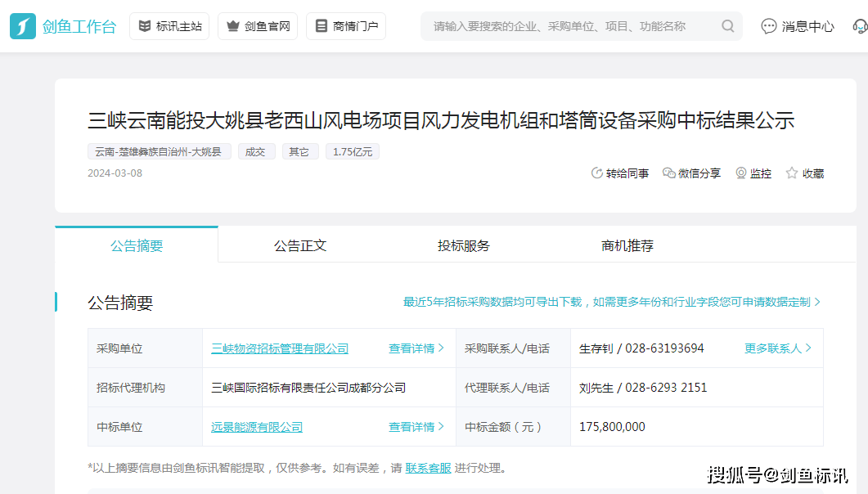Image resolution: width=868 pixels, height=494 pixels.
Task: Click the 生存钊 / 028-63193694 contact text
Action: (641, 348)
